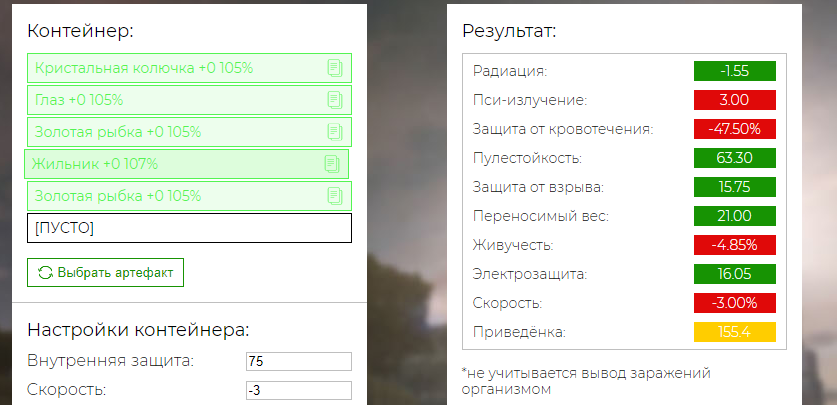Focus the Внутренняя защита input field
The width and height of the screenshot is (837, 405).
[299, 361]
